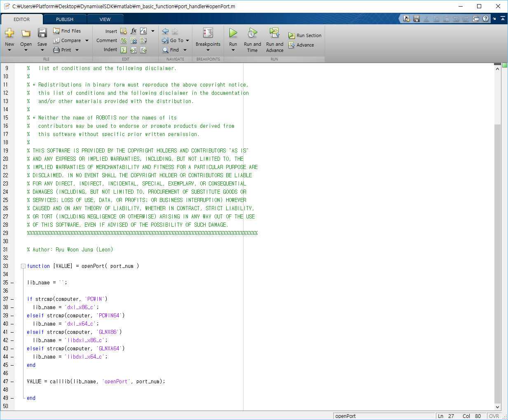508x420 pixels.
Task: Click the insert fixed-point data icon
Action: point(143,31)
